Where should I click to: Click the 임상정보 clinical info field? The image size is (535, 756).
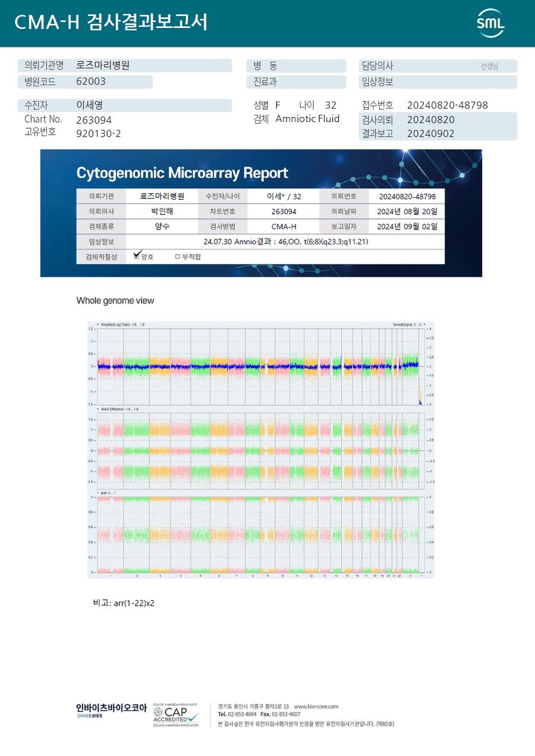point(439,82)
